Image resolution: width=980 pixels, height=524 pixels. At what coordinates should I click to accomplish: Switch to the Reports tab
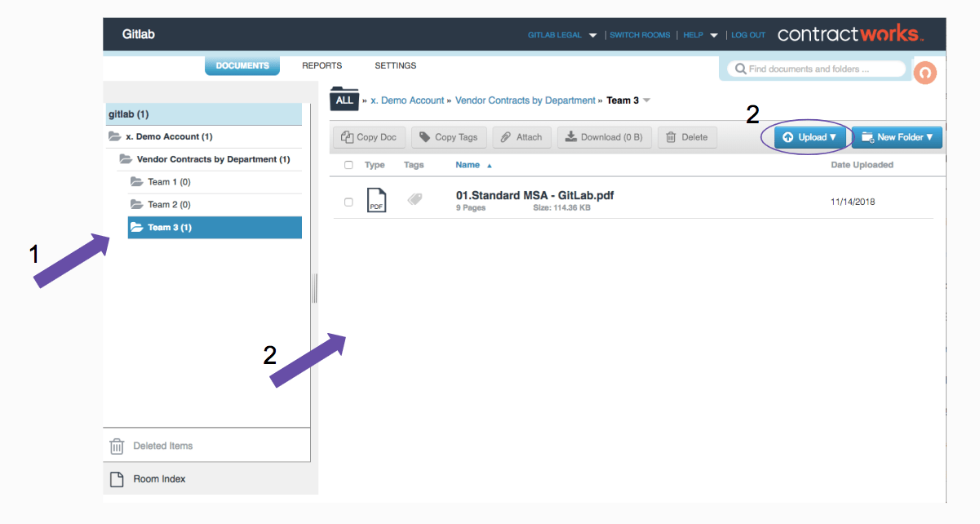[x=321, y=65]
